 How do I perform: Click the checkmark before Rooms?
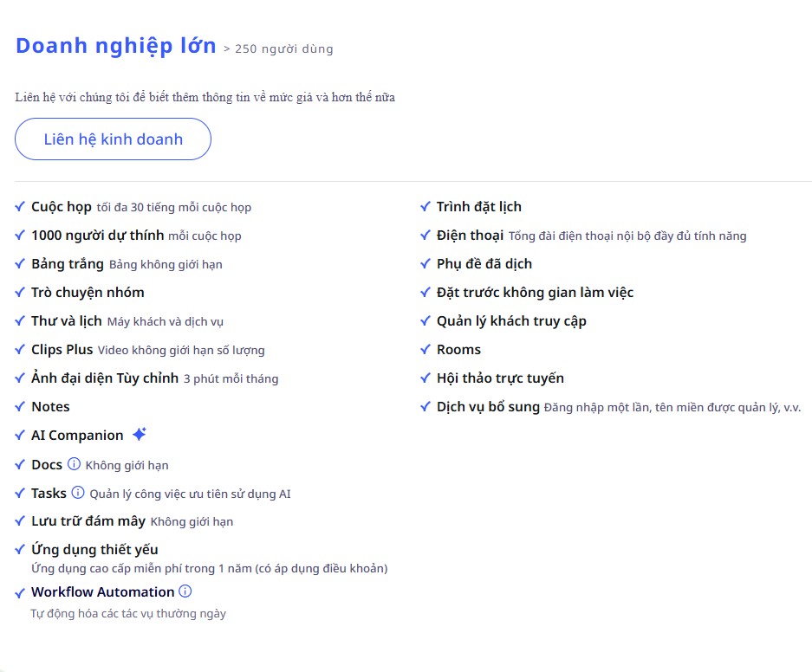(425, 350)
